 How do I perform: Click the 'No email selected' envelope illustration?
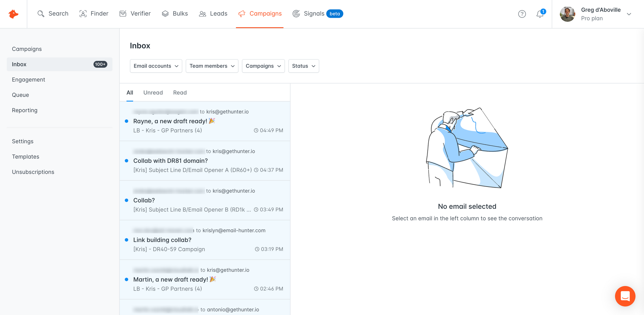click(467, 148)
